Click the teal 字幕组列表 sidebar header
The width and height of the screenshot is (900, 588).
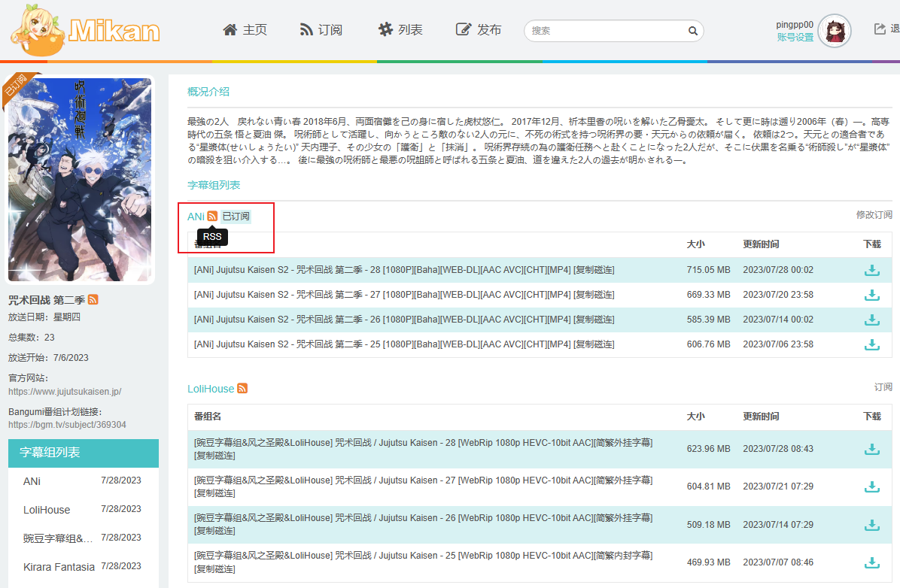[x=84, y=453]
